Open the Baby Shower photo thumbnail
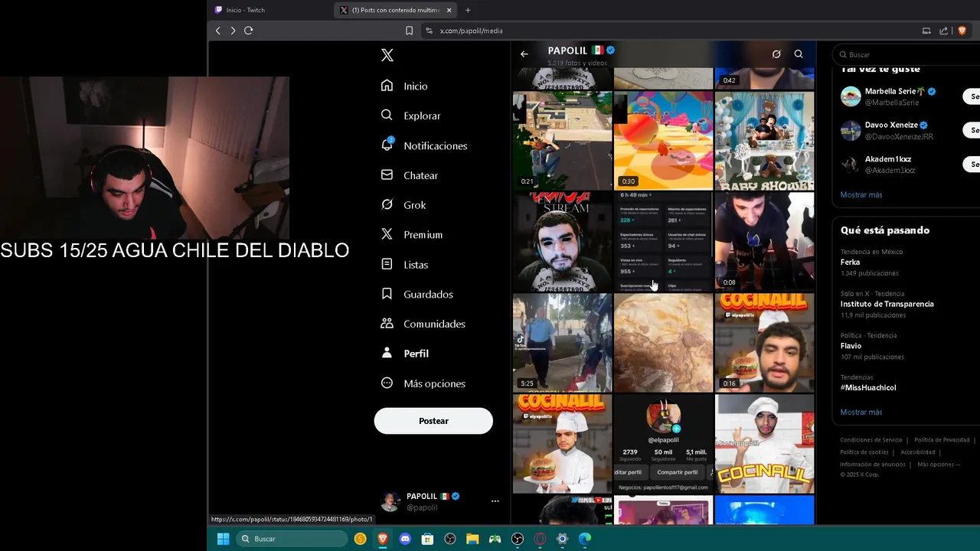Screen dimensions: 980x551 764,141
